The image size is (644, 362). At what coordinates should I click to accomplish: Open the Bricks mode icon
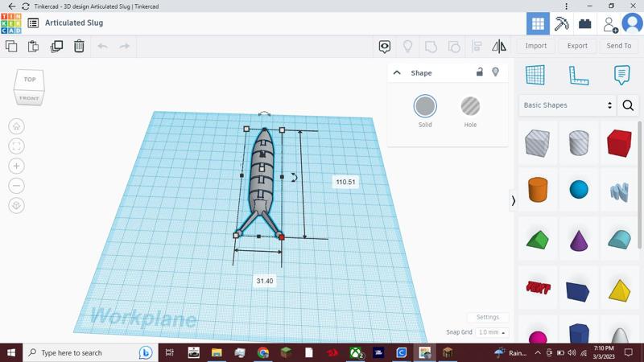click(585, 23)
